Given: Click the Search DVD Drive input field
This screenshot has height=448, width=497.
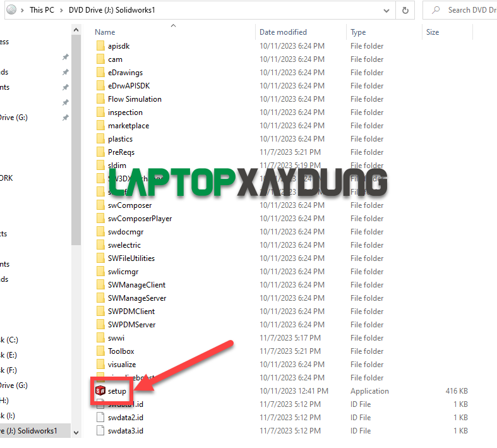Looking at the screenshot, I should coord(467,10).
